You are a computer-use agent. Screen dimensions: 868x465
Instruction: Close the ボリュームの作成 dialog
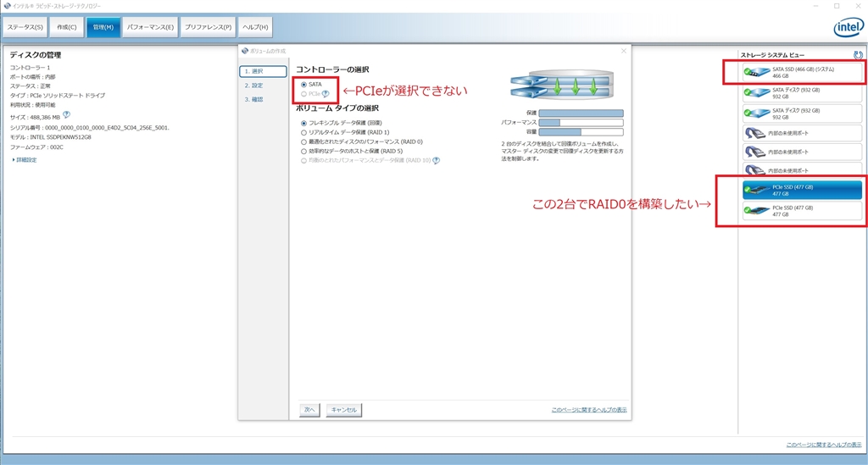[x=624, y=51]
